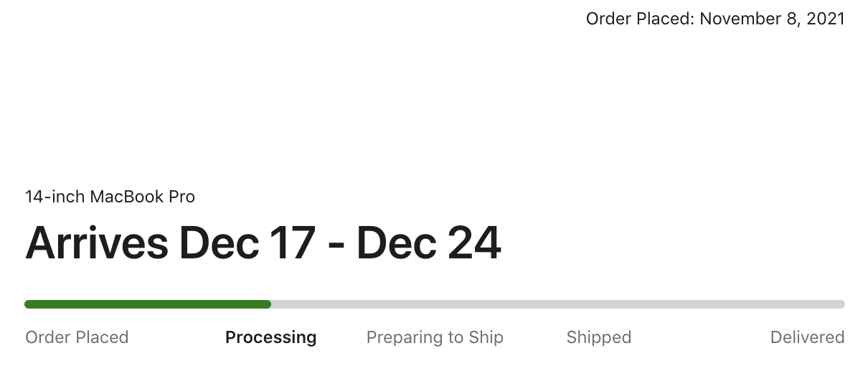Click MacBook Pro text in product name
868x366 pixels.
(x=142, y=197)
